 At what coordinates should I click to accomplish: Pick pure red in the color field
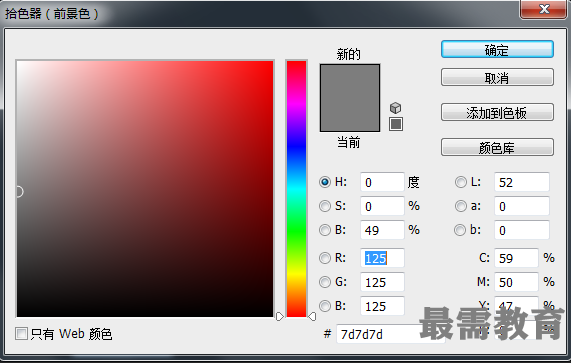[272, 62]
